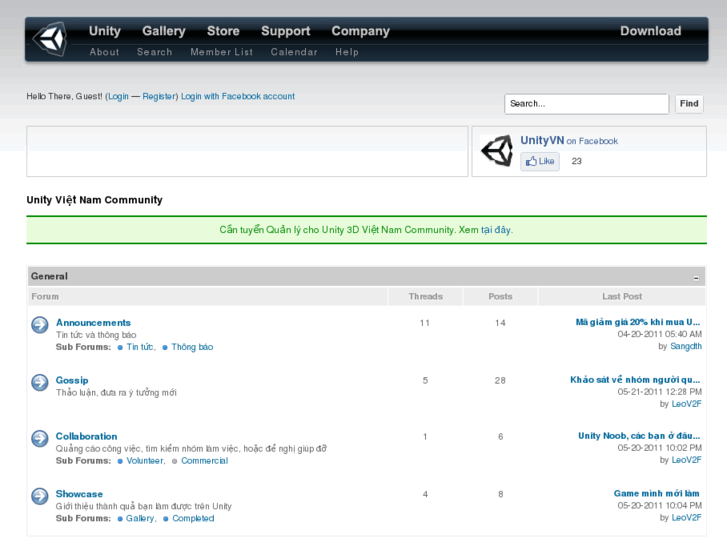Click the '04-20-2011 05:40 AM' timestamp
This screenshot has height=545, width=727.
pyautogui.click(x=659, y=334)
